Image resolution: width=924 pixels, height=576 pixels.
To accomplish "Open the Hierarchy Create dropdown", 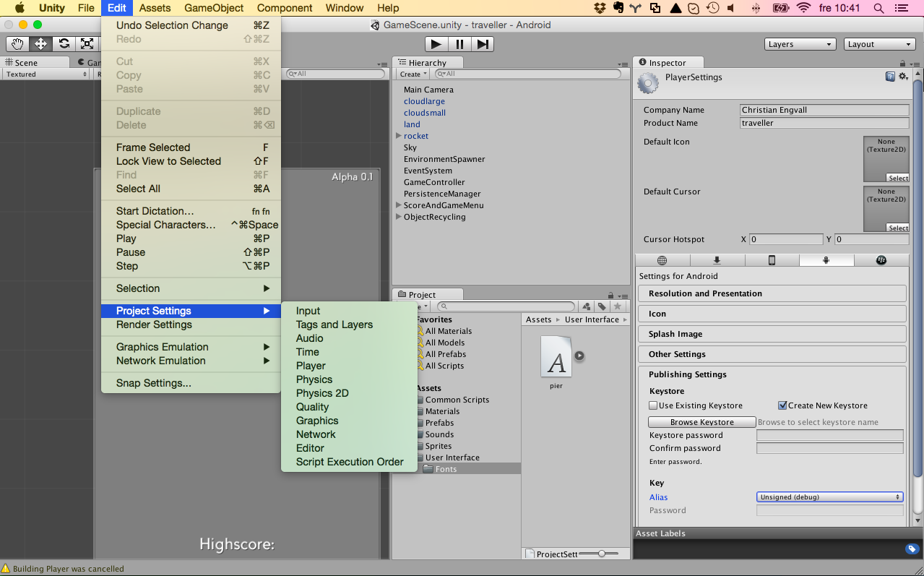I will click(x=413, y=74).
